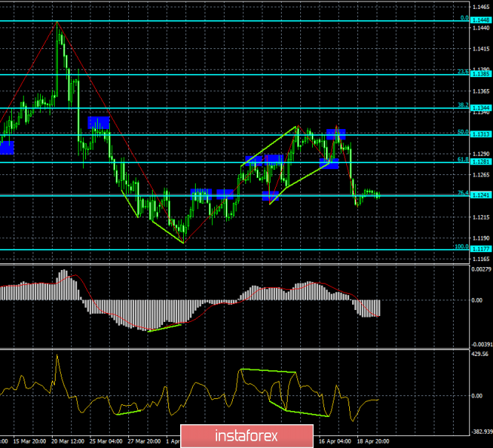Pick the 1.1313 price level tag
Screen dimensions: 493x448
point(479,135)
